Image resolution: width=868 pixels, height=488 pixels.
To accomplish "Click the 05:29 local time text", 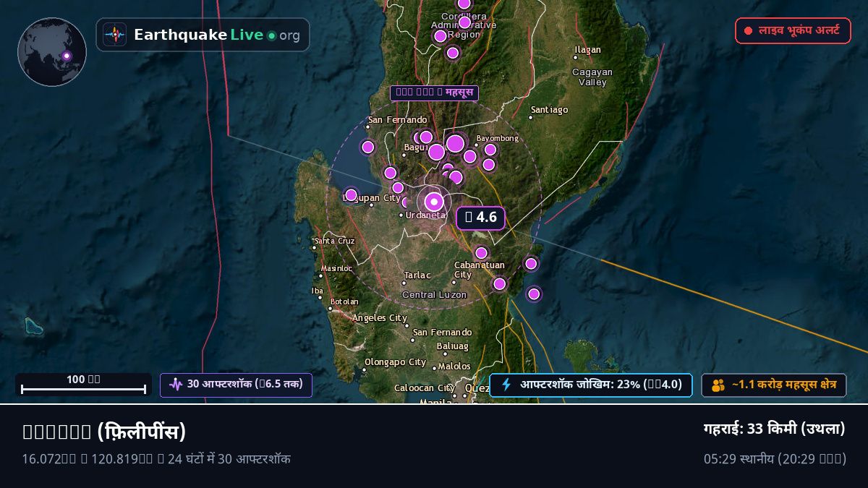I will (x=775, y=459).
